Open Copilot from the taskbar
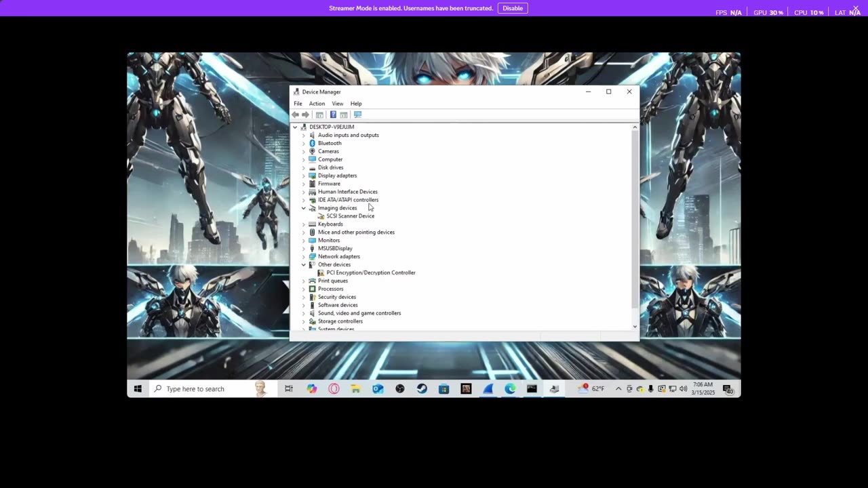 click(x=311, y=388)
